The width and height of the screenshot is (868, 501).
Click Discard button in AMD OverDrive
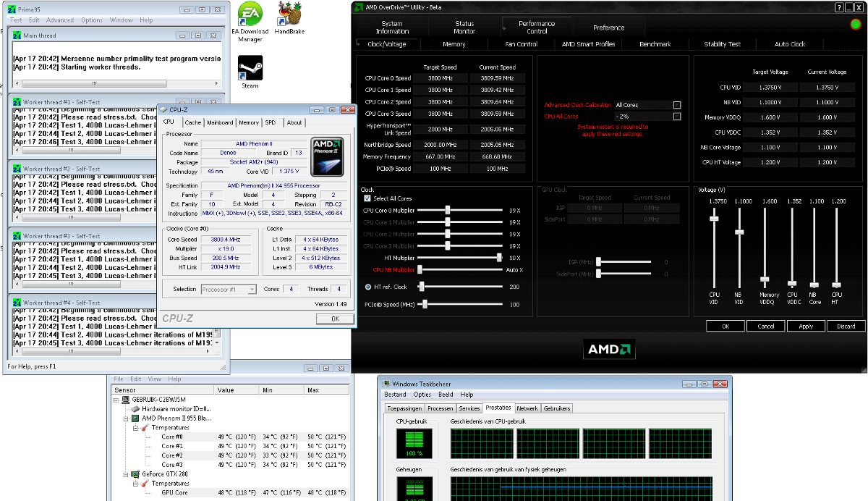[x=846, y=327]
